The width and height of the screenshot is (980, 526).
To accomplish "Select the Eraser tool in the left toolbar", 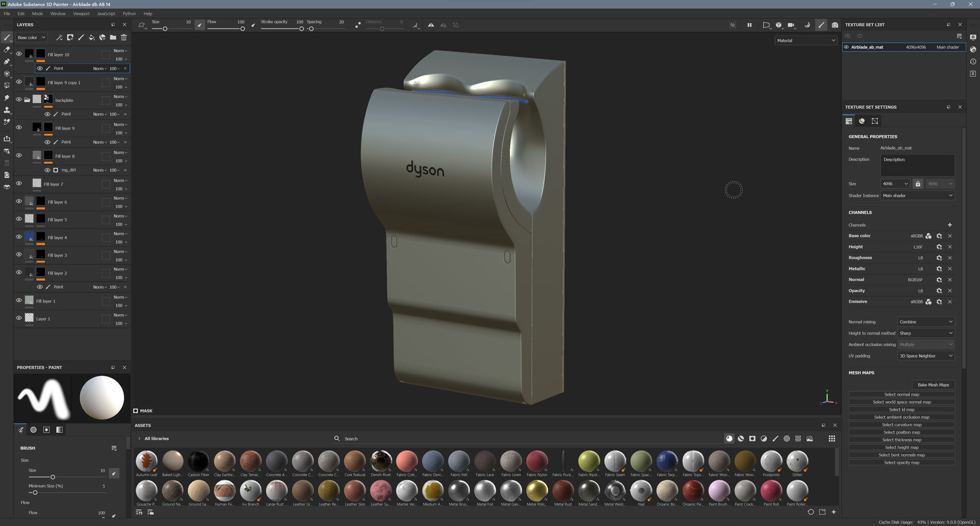I will point(7,49).
